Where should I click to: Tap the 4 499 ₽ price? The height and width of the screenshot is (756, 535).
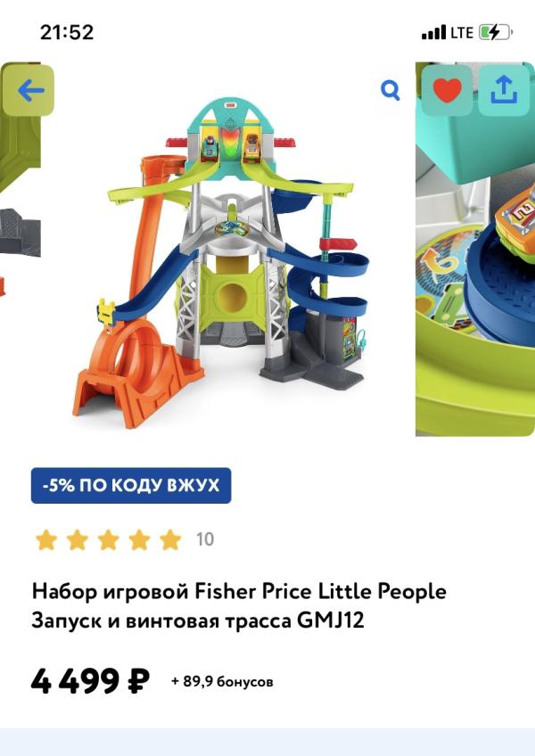(90, 681)
